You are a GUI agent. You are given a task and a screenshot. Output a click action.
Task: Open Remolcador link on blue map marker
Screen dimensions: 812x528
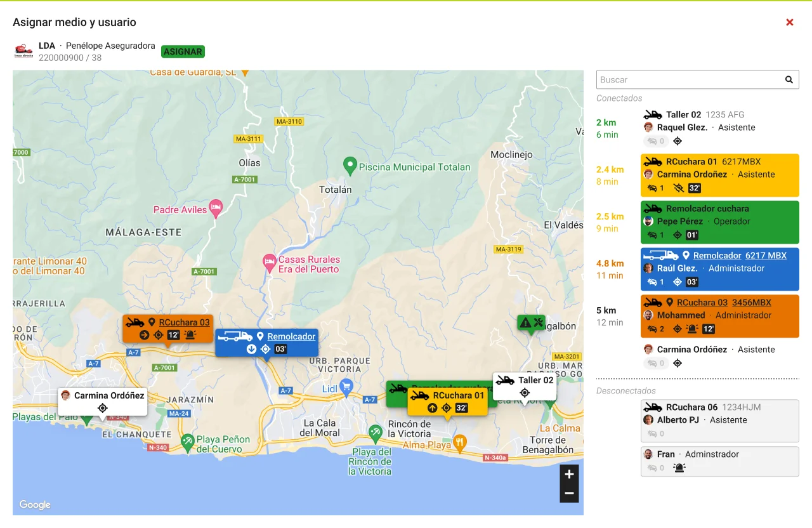(x=291, y=336)
